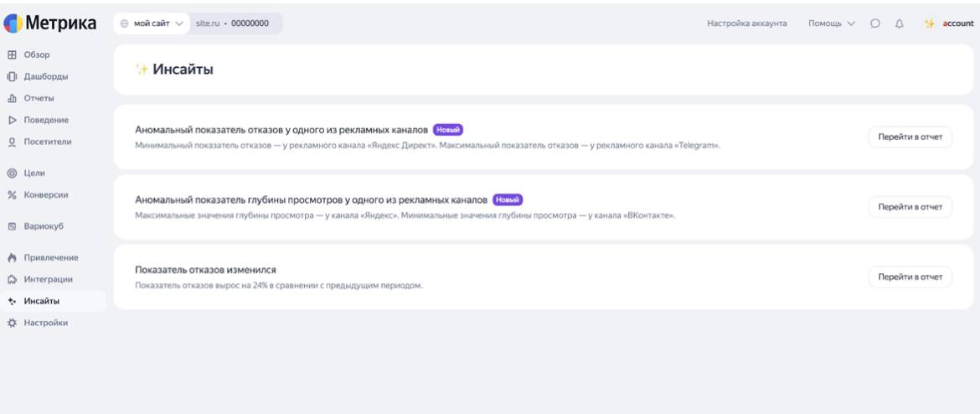Click the Цели target icon

(11, 173)
